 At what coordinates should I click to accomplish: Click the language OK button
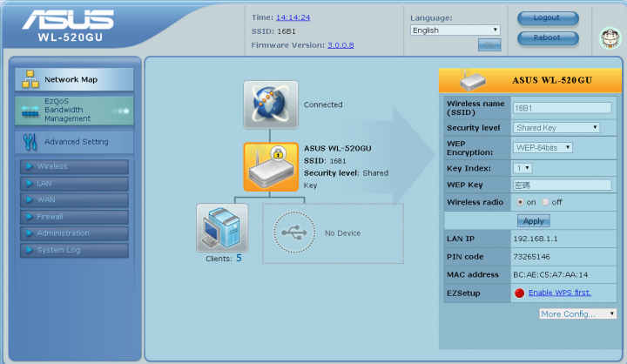[x=489, y=45]
